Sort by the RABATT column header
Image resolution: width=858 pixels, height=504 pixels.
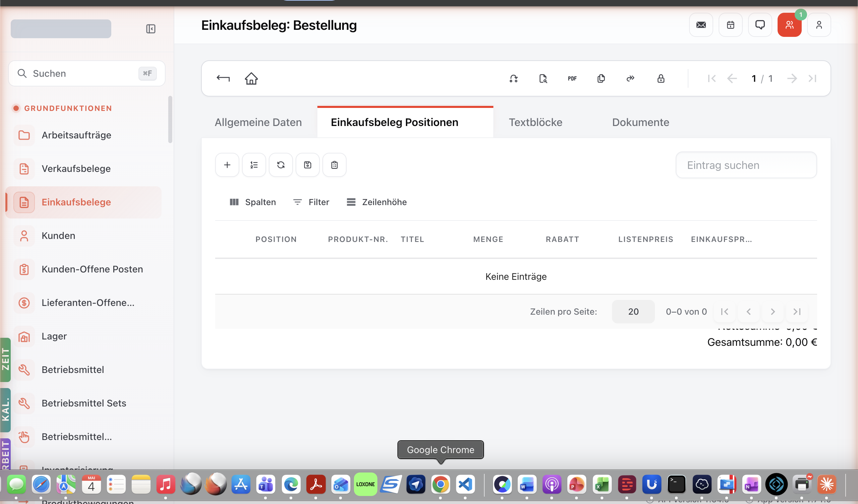(x=562, y=239)
